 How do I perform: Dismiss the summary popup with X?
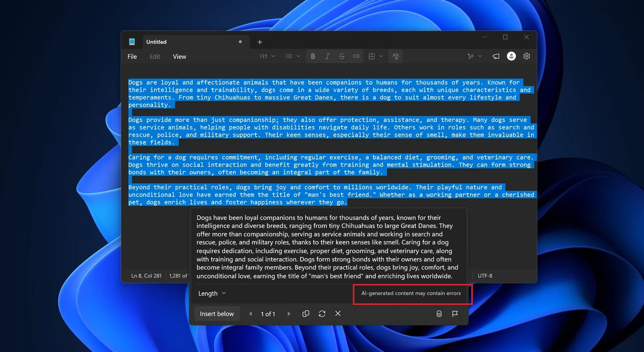(x=338, y=314)
